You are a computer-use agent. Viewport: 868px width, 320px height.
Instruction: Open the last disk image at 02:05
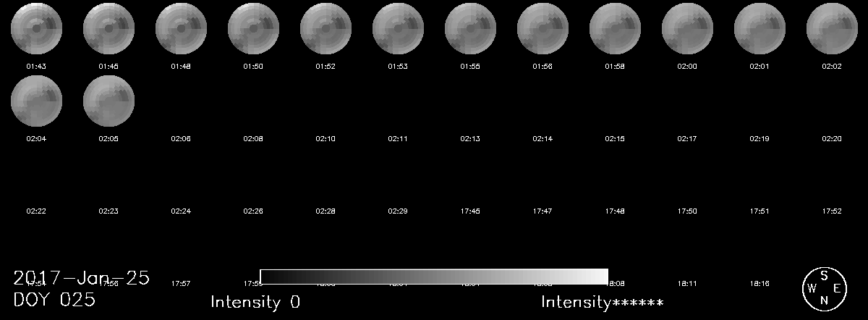(109, 101)
